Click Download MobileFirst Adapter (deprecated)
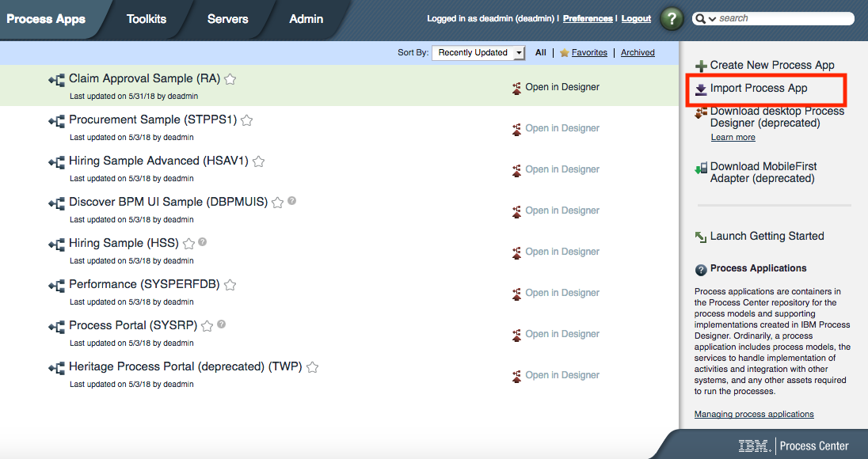The width and height of the screenshot is (868, 459). 763,173
